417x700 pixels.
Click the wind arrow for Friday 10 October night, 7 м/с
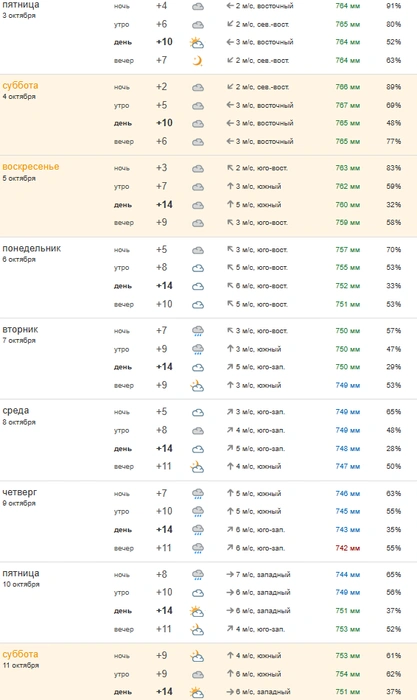(x=230, y=574)
